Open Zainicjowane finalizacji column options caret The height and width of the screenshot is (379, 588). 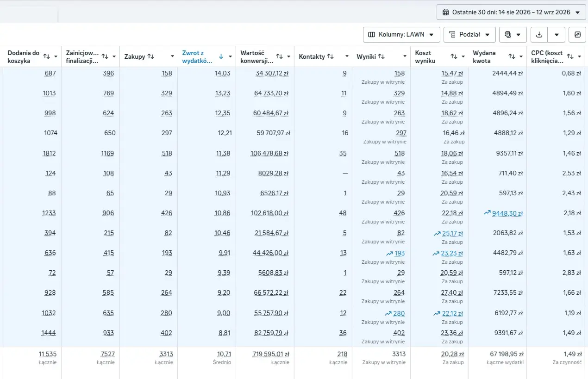tap(114, 56)
